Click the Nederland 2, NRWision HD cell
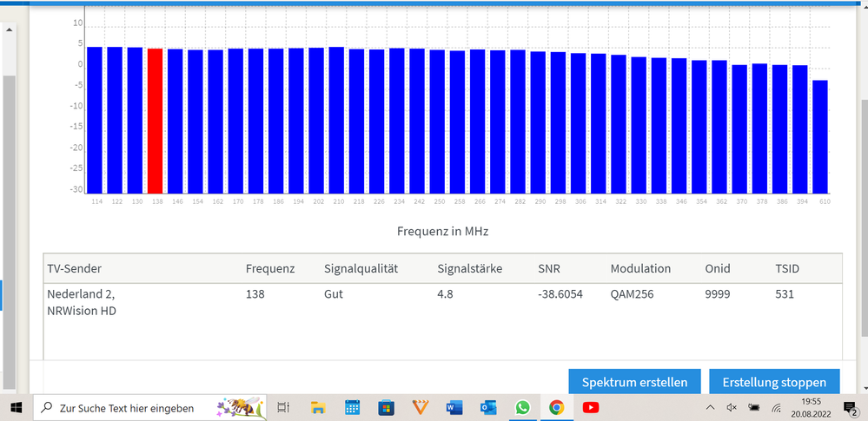The width and height of the screenshot is (868, 421). (82, 303)
